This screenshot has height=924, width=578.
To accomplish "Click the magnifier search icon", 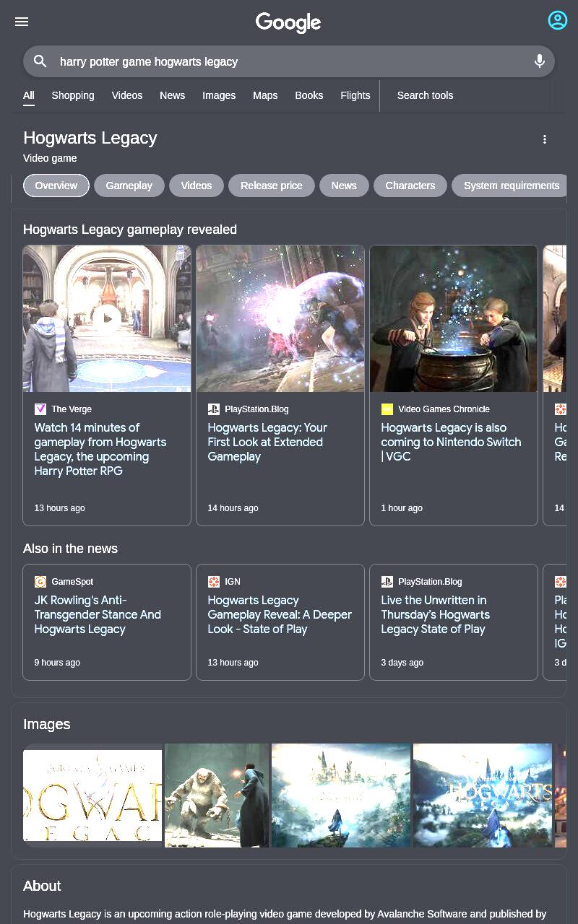I will (40, 61).
